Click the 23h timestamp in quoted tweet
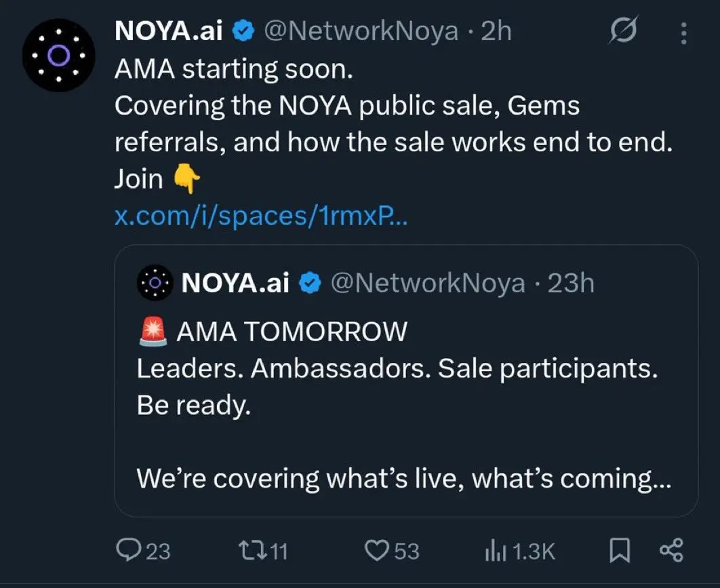This screenshot has height=588, width=720. coord(570,283)
